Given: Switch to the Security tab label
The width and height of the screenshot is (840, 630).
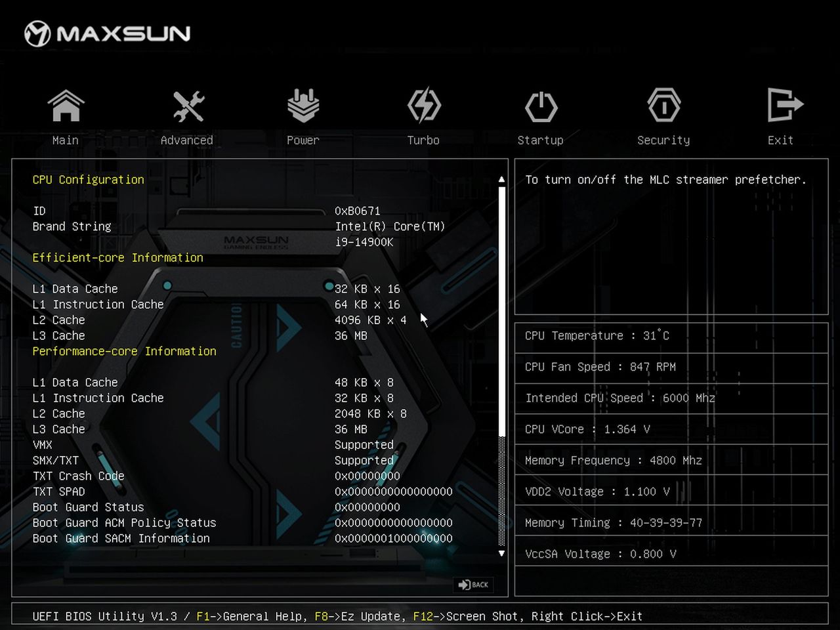Looking at the screenshot, I should 663,140.
